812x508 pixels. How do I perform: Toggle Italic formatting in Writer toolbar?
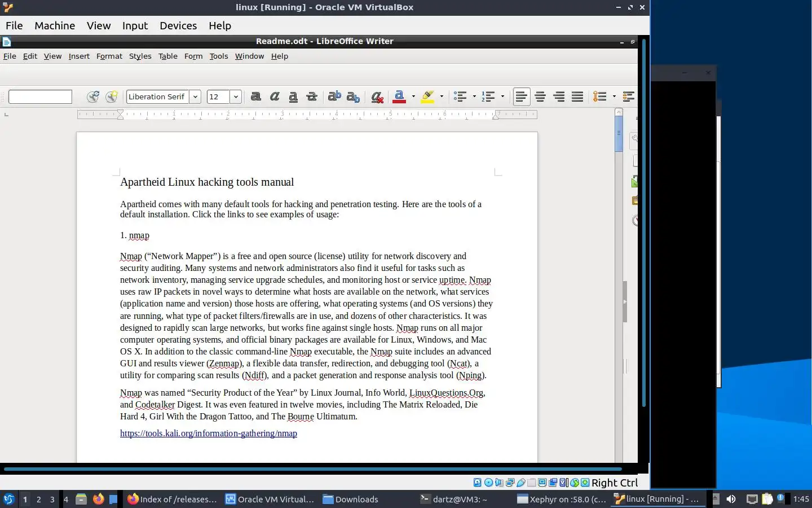[x=275, y=97]
